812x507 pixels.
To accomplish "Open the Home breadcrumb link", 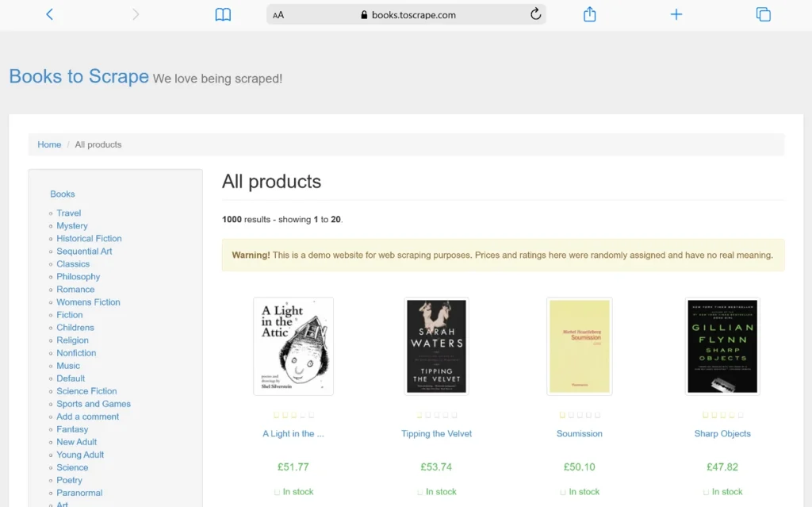I will 49,144.
